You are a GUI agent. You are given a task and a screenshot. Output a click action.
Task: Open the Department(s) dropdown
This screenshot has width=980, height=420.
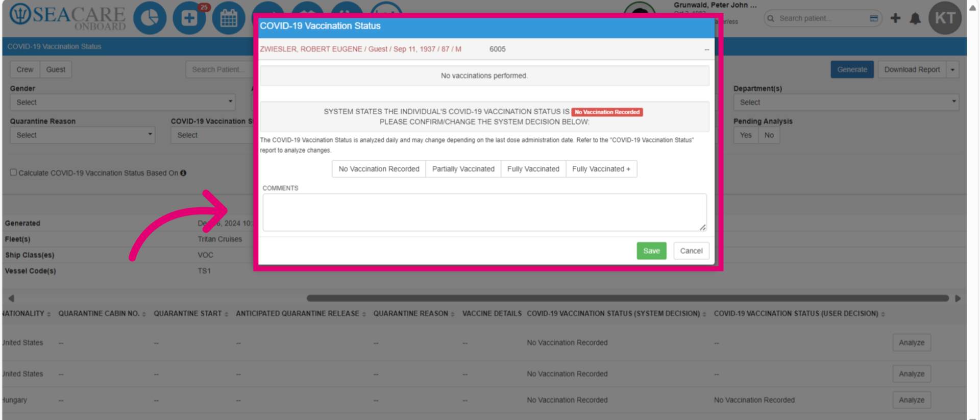[x=846, y=102]
